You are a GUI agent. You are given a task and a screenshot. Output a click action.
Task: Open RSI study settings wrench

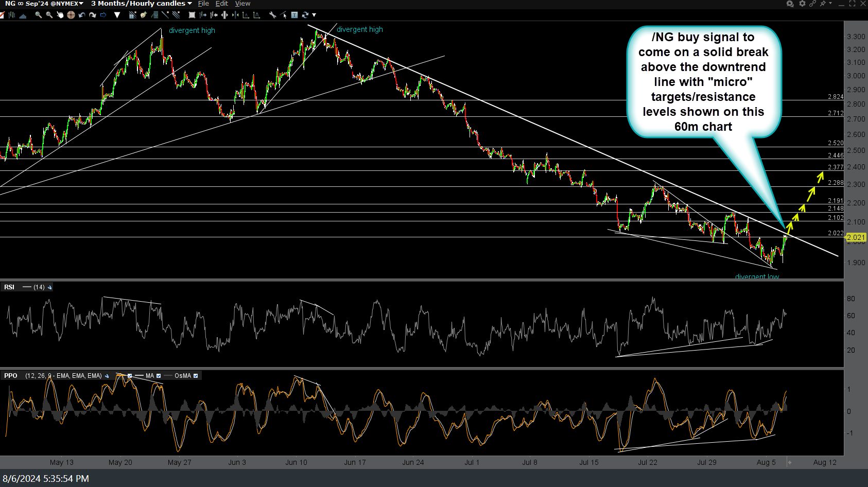50,287
